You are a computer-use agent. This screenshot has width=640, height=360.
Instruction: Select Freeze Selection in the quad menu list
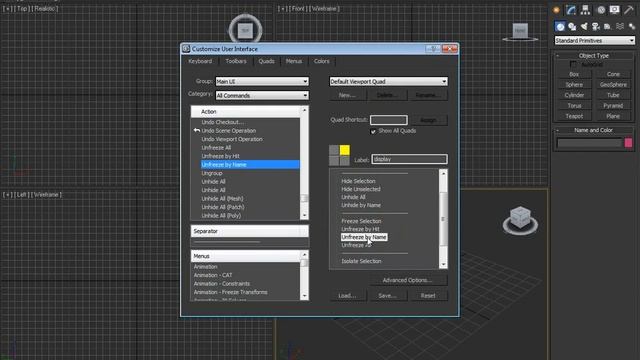[x=361, y=221]
